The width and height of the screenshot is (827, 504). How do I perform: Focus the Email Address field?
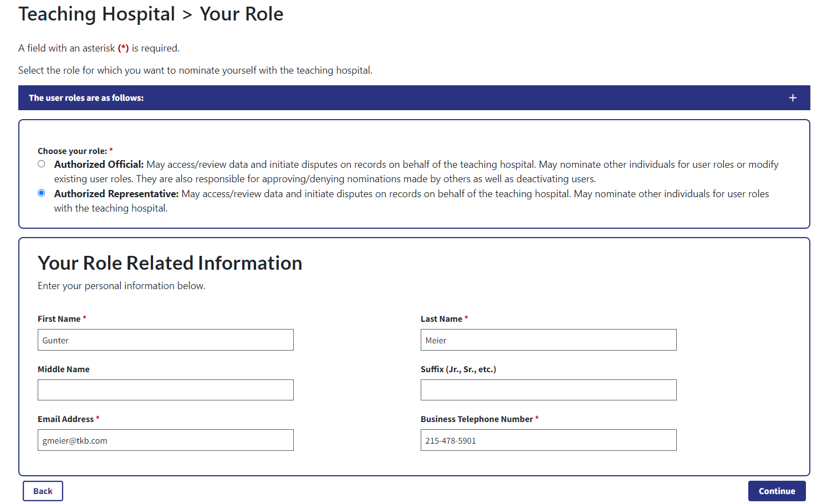point(165,440)
